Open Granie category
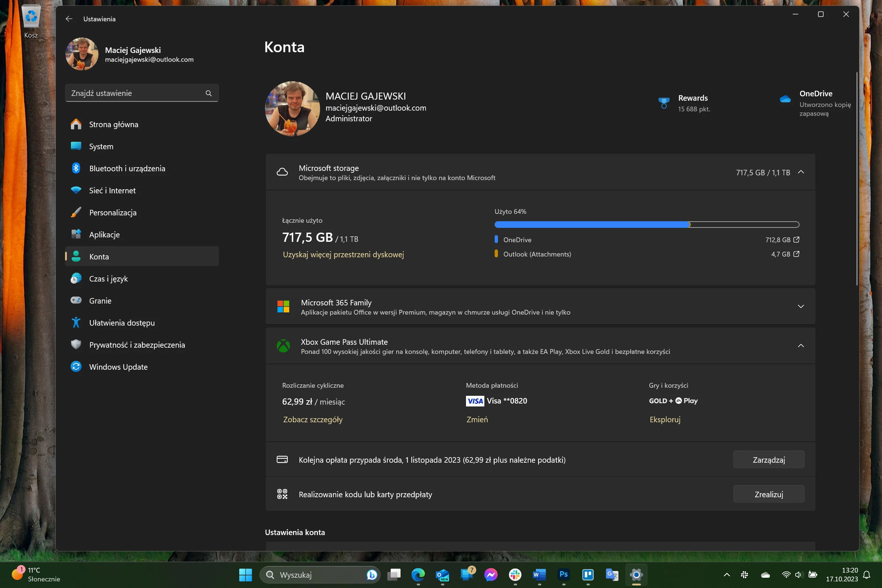 coord(142,301)
